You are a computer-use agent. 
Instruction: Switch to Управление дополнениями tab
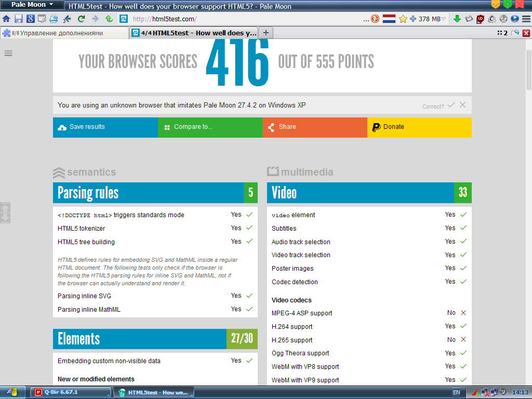[x=64, y=33]
